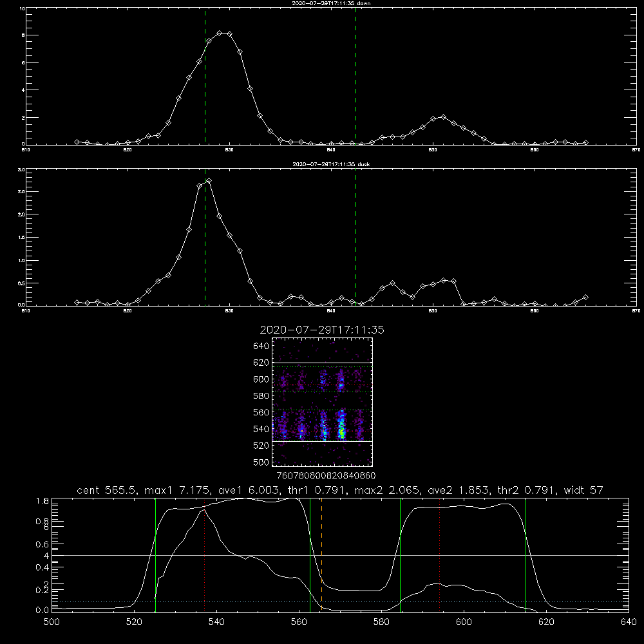Click the red dotted line near 537 in bottom plot
This screenshot has height=644, width=644.
coord(205,554)
